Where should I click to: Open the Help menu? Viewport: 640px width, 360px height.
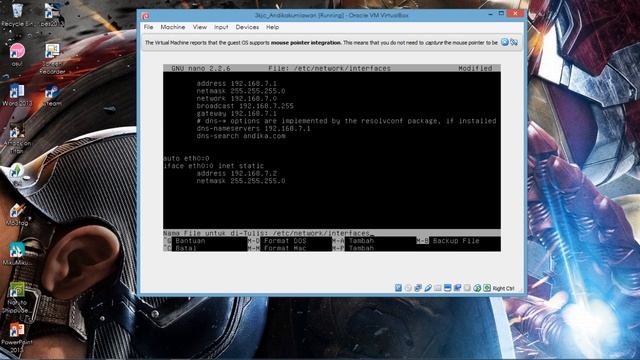(272, 27)
